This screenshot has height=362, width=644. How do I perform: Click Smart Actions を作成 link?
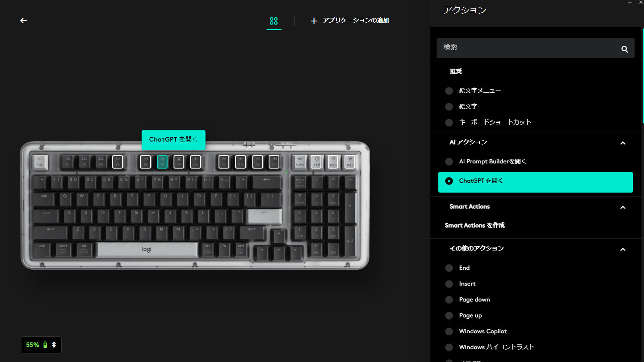point(475,225)
